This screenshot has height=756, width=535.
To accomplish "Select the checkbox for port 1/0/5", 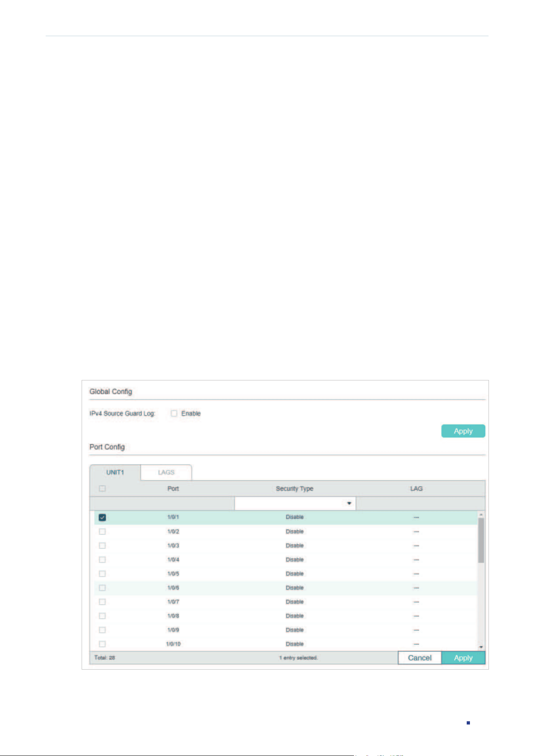I will [102, 573].
